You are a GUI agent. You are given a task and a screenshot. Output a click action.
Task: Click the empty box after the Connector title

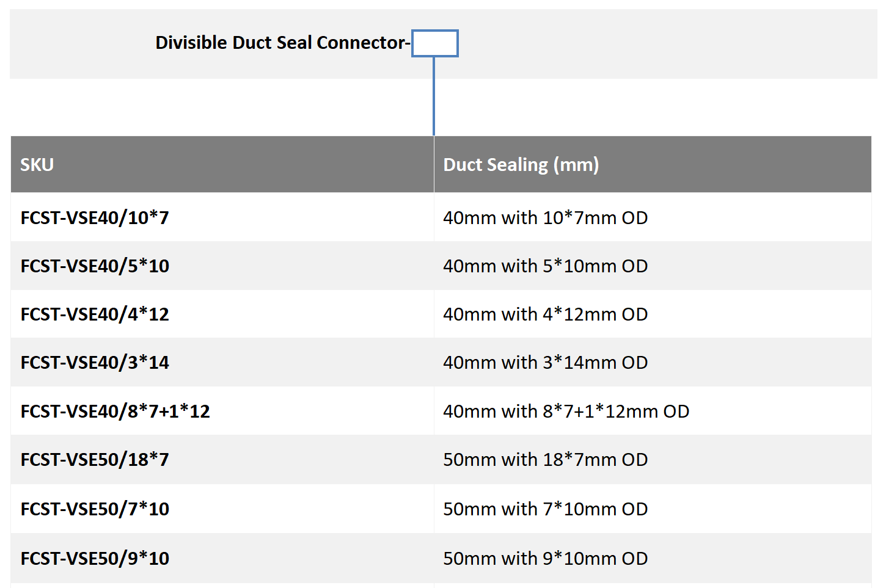[434, 43]
